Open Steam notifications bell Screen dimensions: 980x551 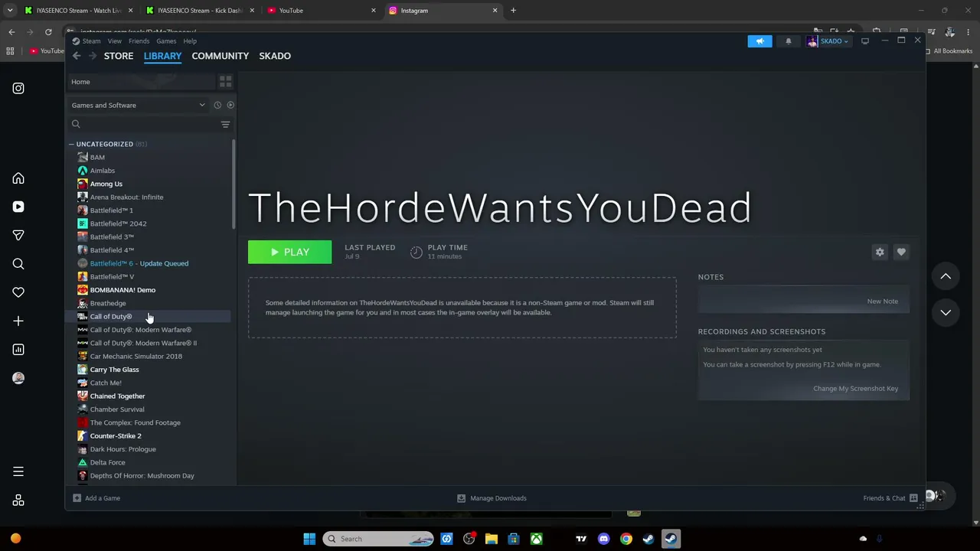pos(788,41)
